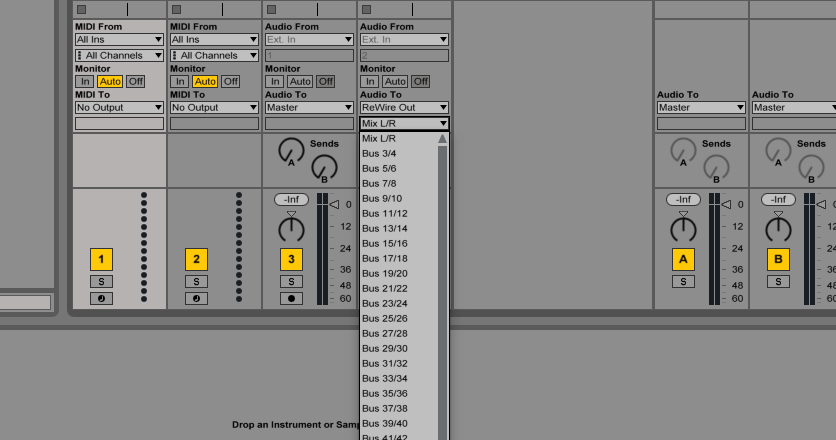Set track 3 monitor to Off
This screenshot has width=836, height=440.
coord(325,82)
